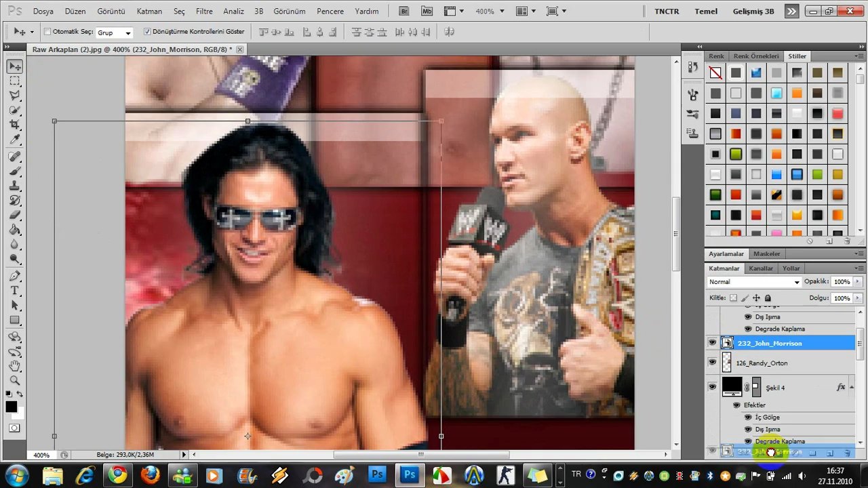Select the Gelişmiş 3D workspace button
This screenshot has height=488, width=868.
click(x=753, y=12)
